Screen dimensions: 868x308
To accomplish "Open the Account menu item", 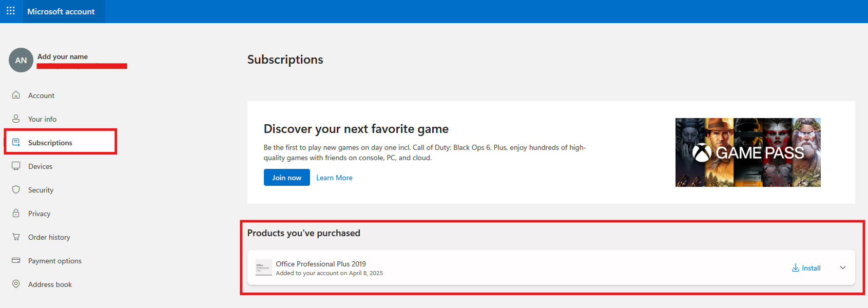I will point(41,95).
